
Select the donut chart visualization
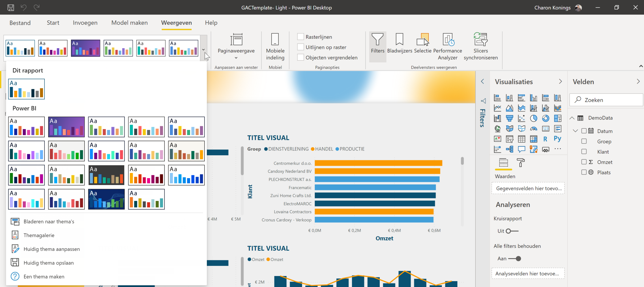tap(546, 118)
